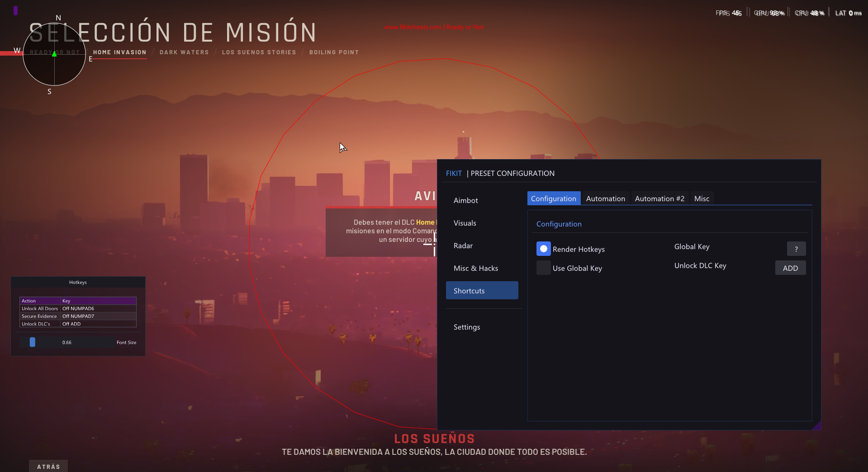Toggle the Unlock DLC's hotkey row
This screenshot has width=868, height=472.
pyautogui.click(x=77, y=324)
